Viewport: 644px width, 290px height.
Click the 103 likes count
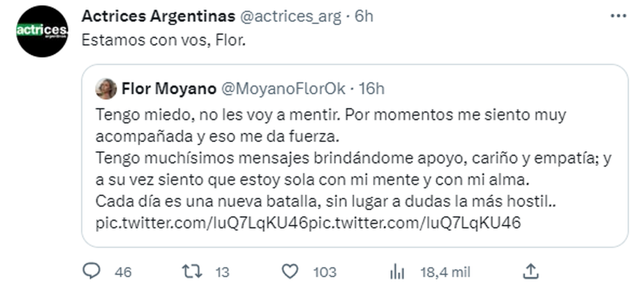coord(324,272)
